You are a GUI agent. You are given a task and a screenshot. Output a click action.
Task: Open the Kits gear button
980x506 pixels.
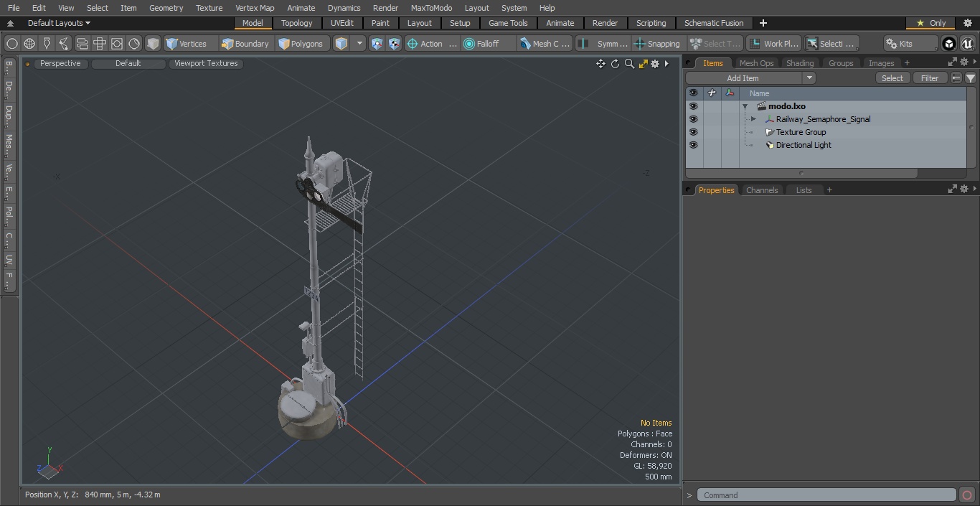910,44
